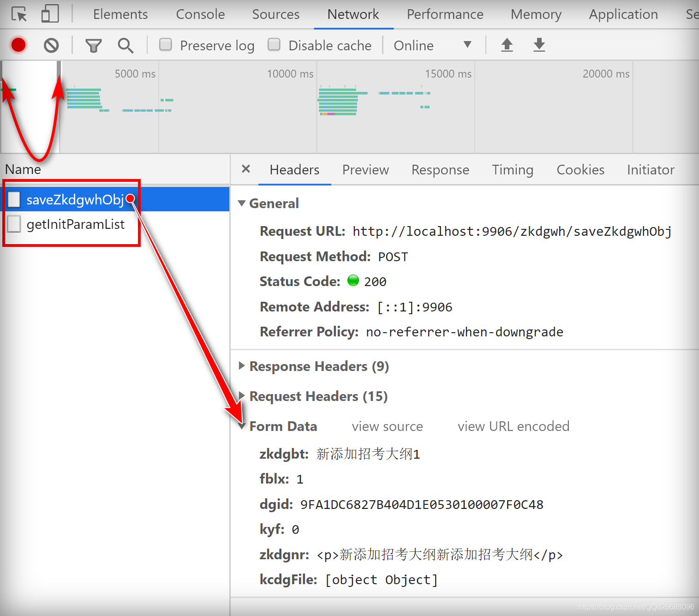Open the Application panel tab
699x616 pixels.
click(x=623, y=14)
